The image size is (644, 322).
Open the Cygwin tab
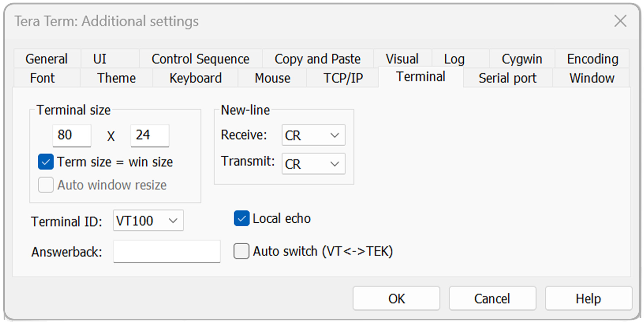[522, 59]
